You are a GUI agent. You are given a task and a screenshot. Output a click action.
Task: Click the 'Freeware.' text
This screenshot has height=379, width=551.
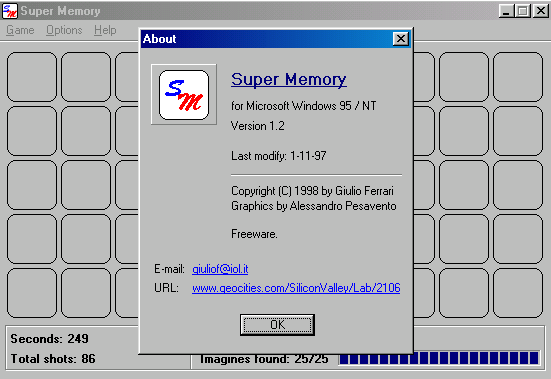[x=254, y=234]
